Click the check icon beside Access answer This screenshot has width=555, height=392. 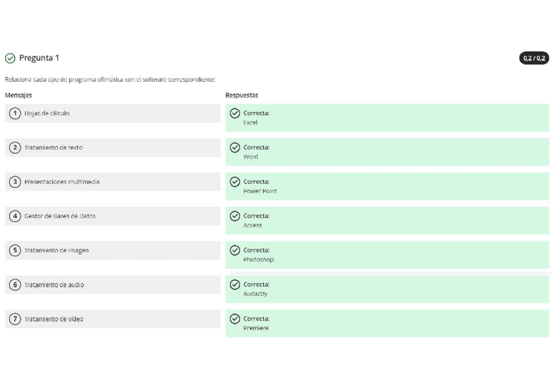click(235, 216)
